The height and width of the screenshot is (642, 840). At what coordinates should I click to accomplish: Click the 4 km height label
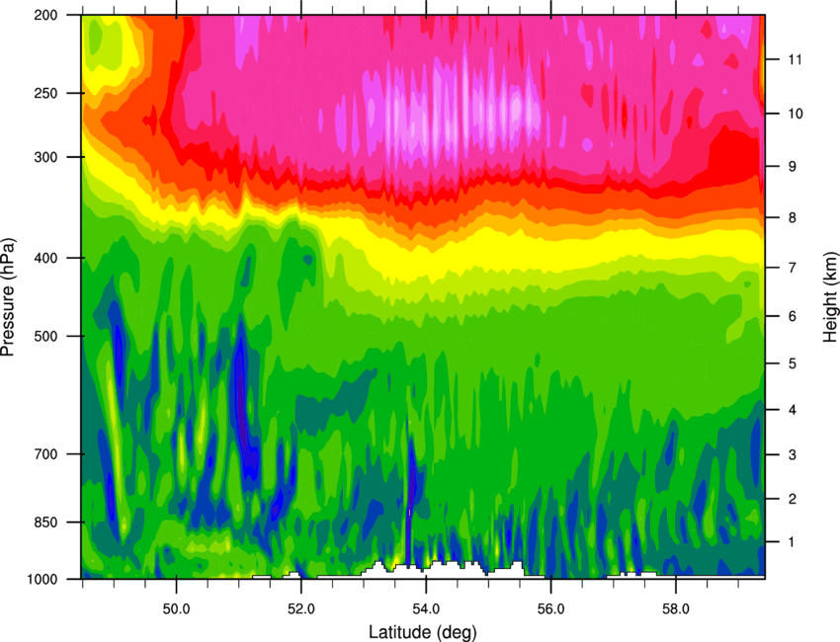point(793,410)
